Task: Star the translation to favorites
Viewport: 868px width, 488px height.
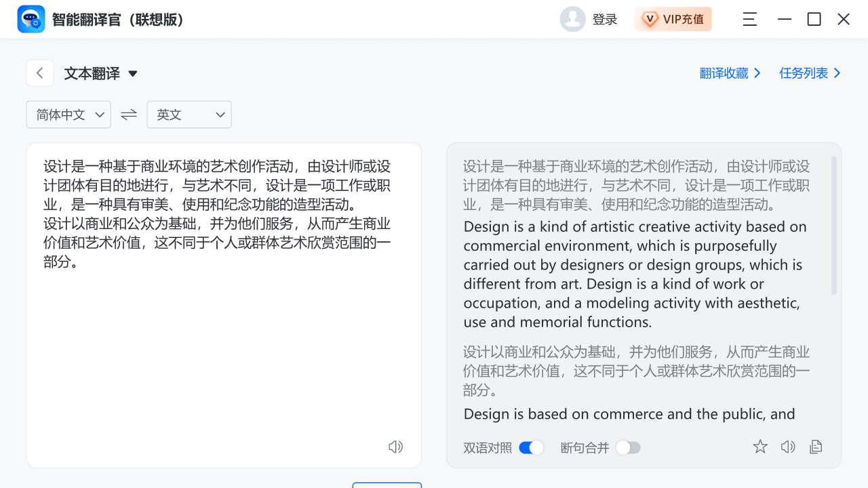Action: (759, 447)
